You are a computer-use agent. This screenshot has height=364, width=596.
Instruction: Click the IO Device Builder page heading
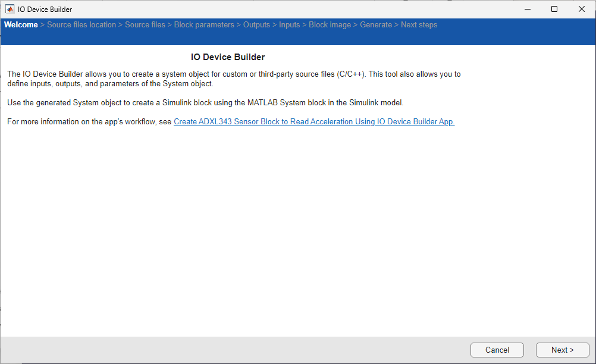click(227, 57)
